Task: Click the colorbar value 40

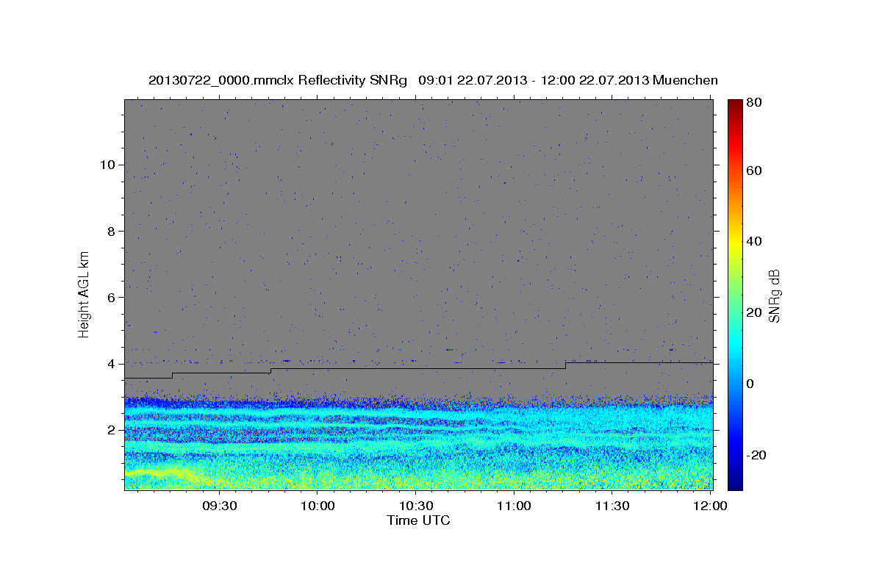Action: coord(754,241)
